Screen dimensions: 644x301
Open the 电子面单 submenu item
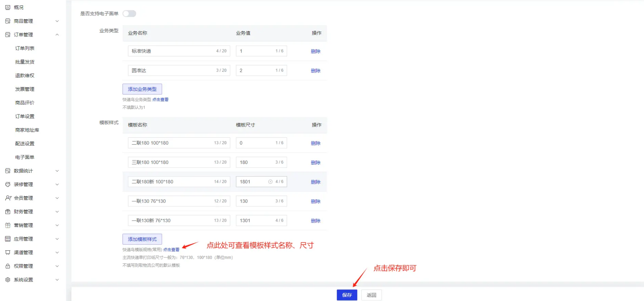[25, 157]
